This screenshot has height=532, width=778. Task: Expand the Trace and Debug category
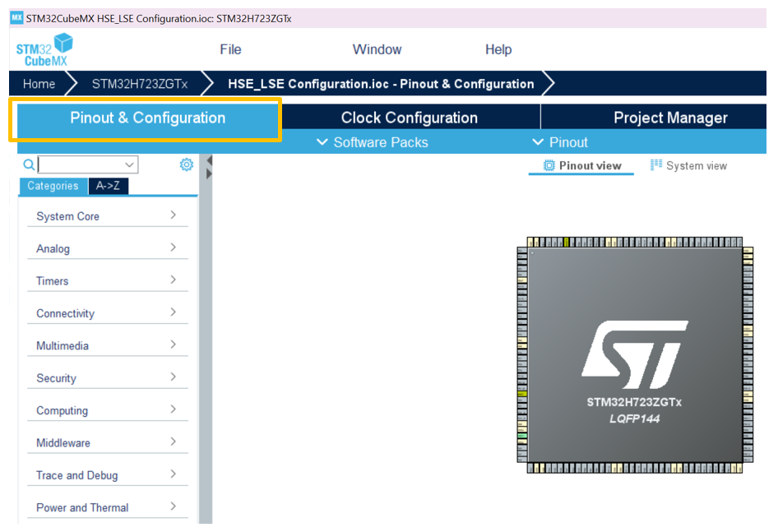pos(108,475)
